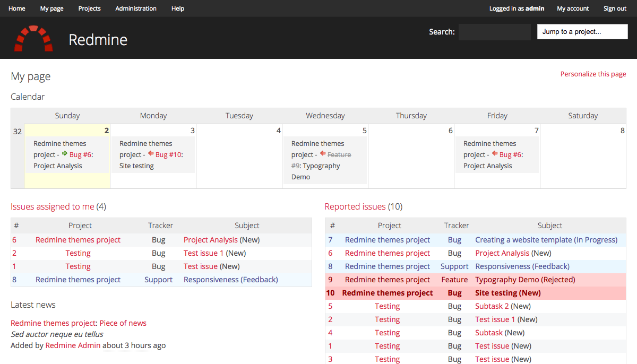Open Testing project in assigned row 1
Image resolution: width=637 pixels, height=364 pixels.
point(78,266)
